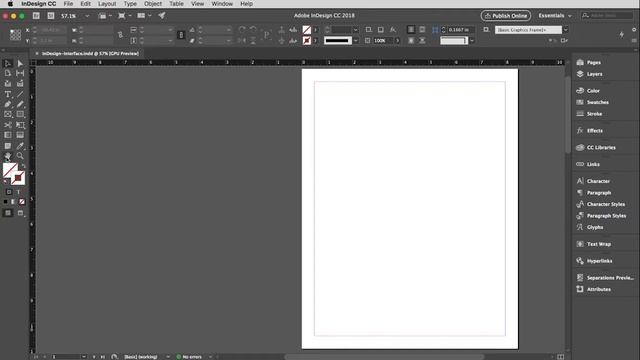Image resolution: width=640 pixels, height=360 pixels.
Task: Toggle default fill and stroke icon
Action: [5, 181]
